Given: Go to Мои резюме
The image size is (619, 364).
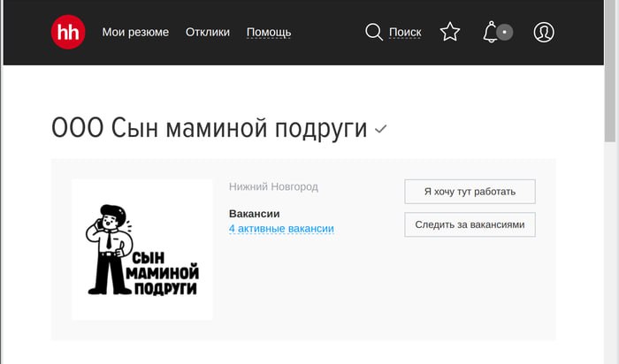Looking at the screenshot, I should tap(135, 32).
